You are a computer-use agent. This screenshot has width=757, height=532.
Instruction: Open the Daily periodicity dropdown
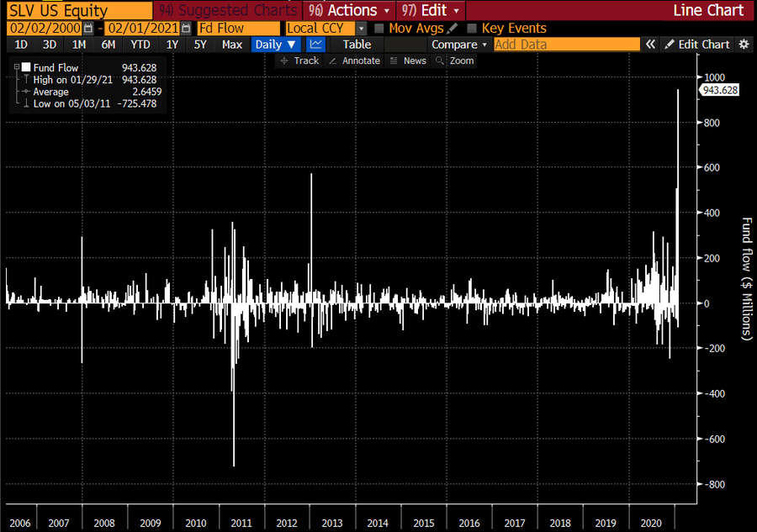[277, 45]
